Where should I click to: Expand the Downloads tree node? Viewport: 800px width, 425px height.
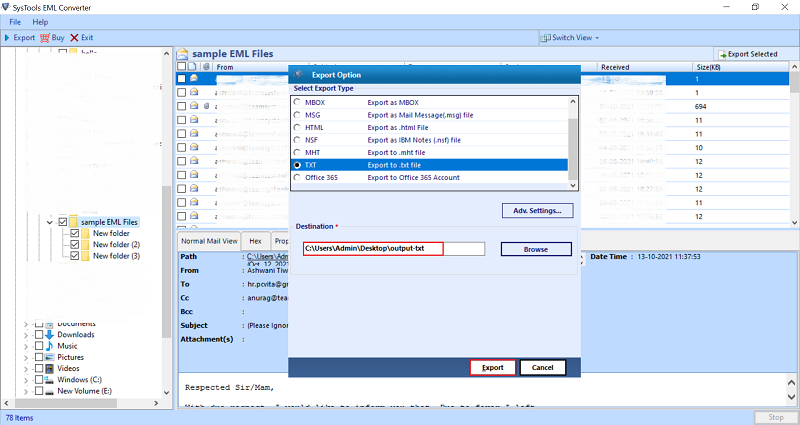coord(27,335)
